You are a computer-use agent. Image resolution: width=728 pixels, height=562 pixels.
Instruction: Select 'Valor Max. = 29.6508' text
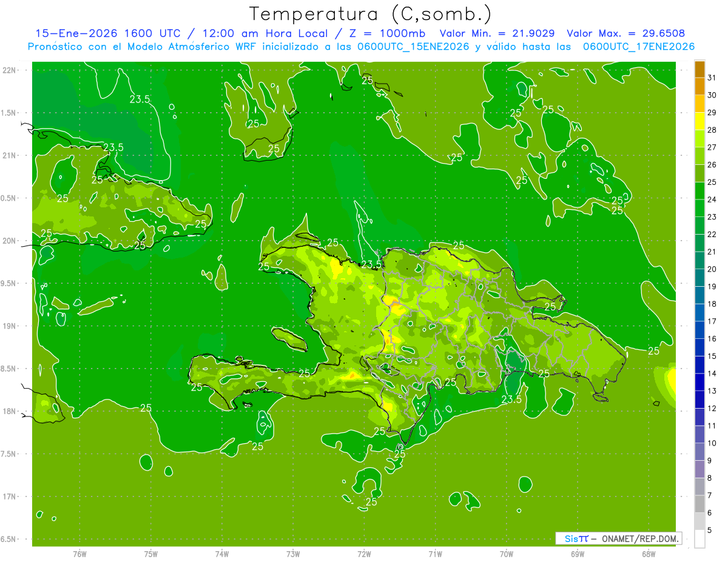[625, 33]
